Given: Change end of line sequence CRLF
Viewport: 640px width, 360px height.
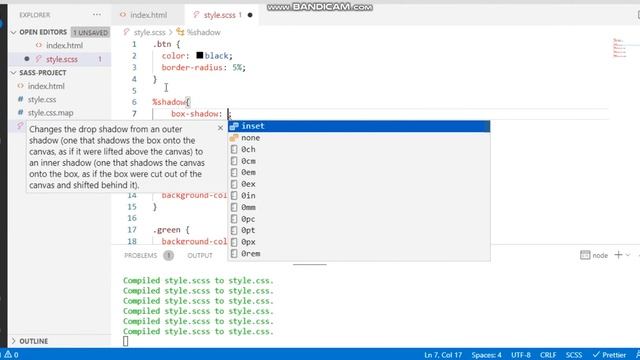Looking at the screenshot, I should [548, 355].
